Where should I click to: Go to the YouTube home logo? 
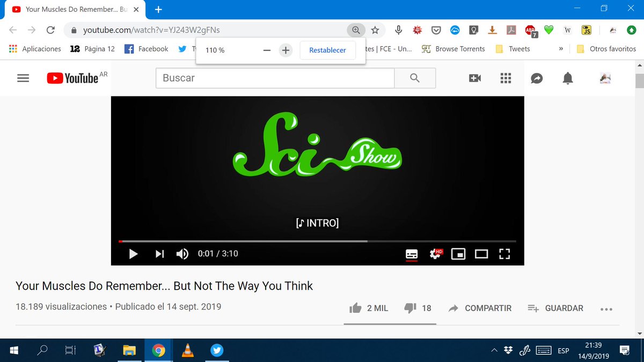73,78
